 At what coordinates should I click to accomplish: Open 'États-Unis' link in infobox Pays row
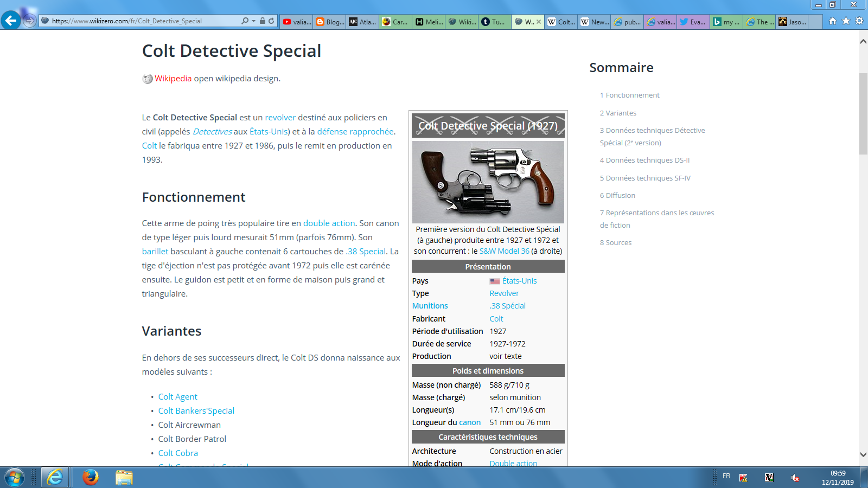click(519, 281)
